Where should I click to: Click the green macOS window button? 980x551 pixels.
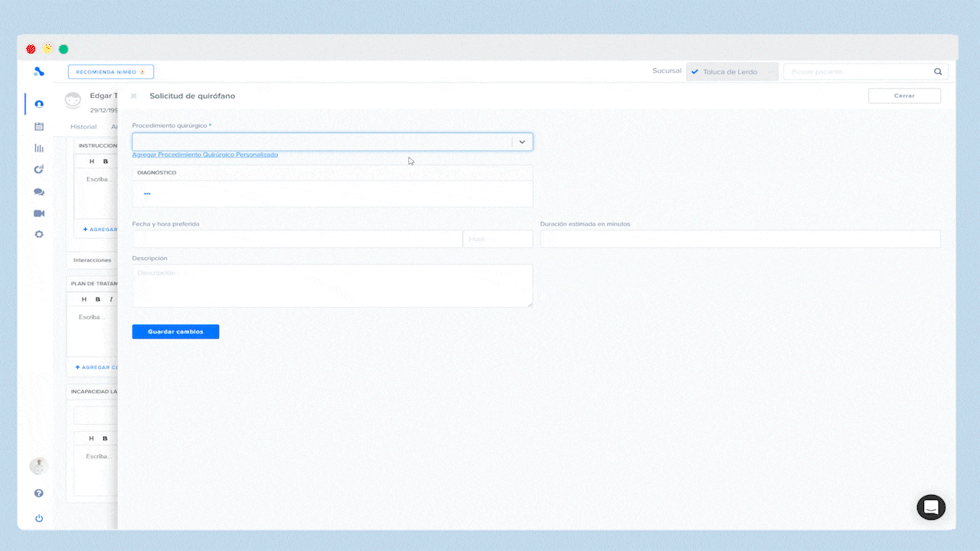[64, 49]
